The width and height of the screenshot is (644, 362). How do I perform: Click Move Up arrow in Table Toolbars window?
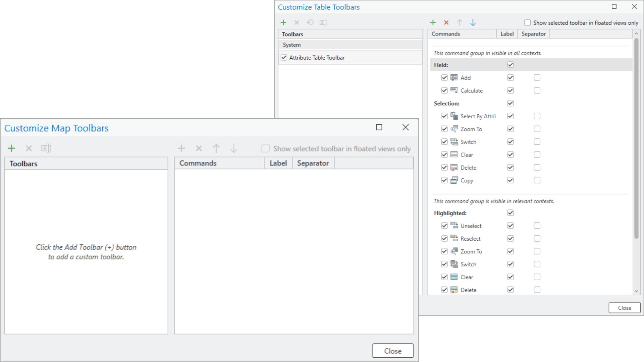[x=460, y=22]
